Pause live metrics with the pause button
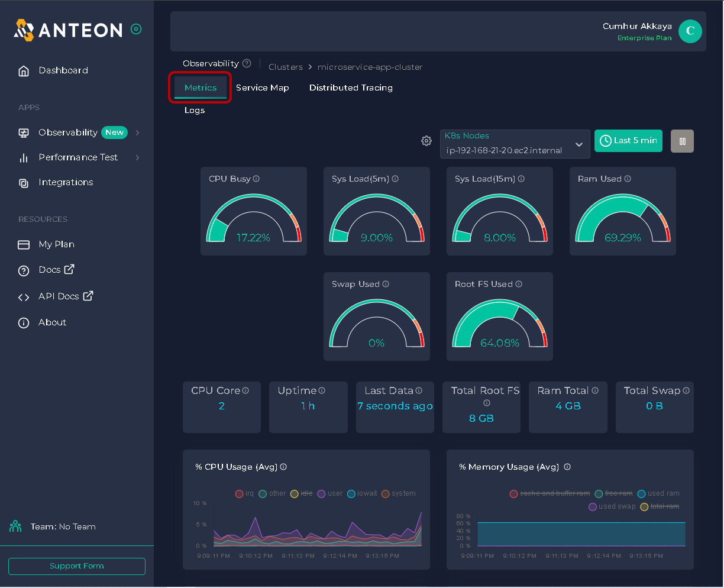Screen dimensions: 724x588 tap(682, 141)
